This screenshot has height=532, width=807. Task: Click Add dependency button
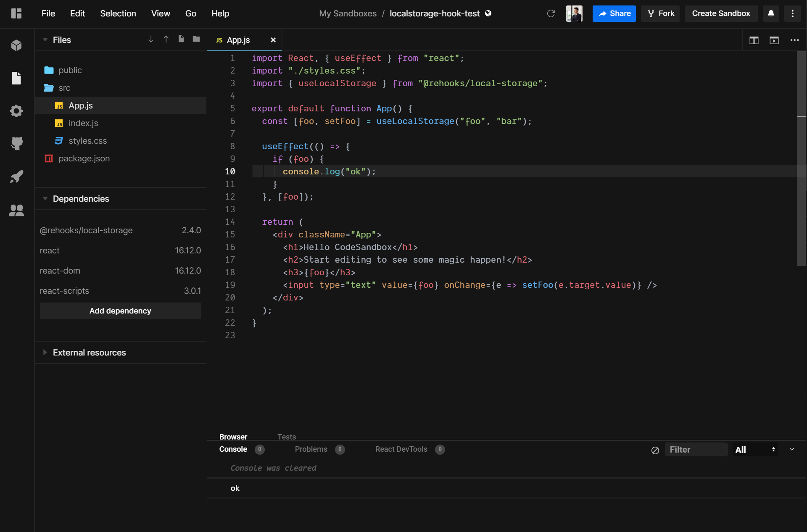coord(121,311)
